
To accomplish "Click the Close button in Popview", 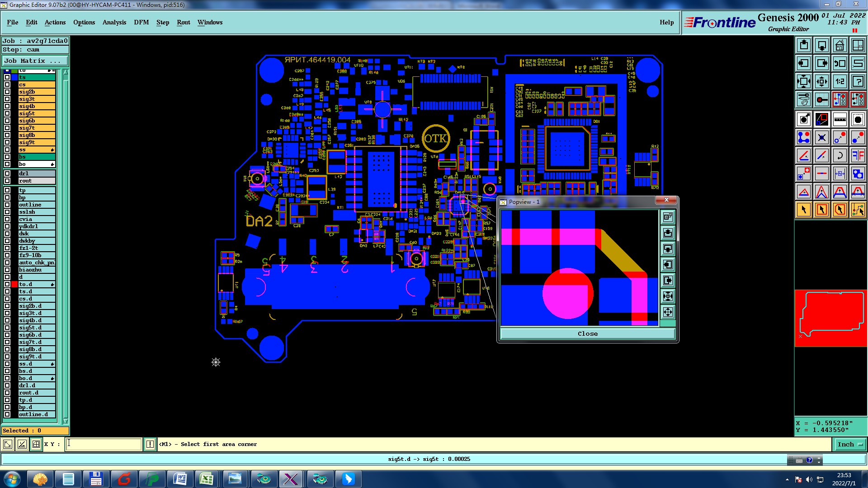I will [587, 333].
